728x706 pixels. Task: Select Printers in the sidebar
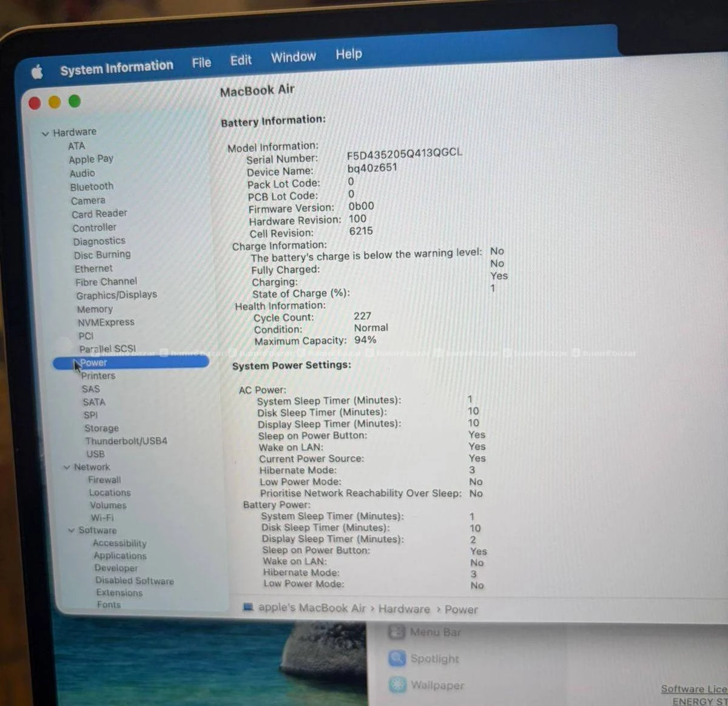(x=98, y=375)
